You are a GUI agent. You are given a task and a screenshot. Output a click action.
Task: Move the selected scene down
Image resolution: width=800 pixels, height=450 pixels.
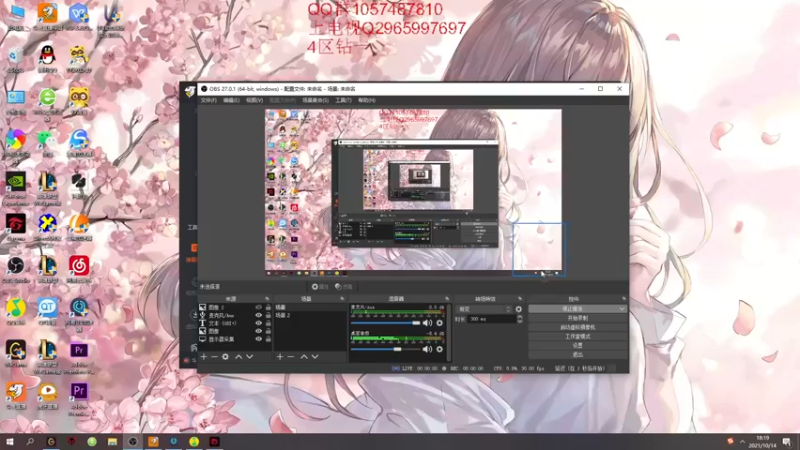coord(315,357)
